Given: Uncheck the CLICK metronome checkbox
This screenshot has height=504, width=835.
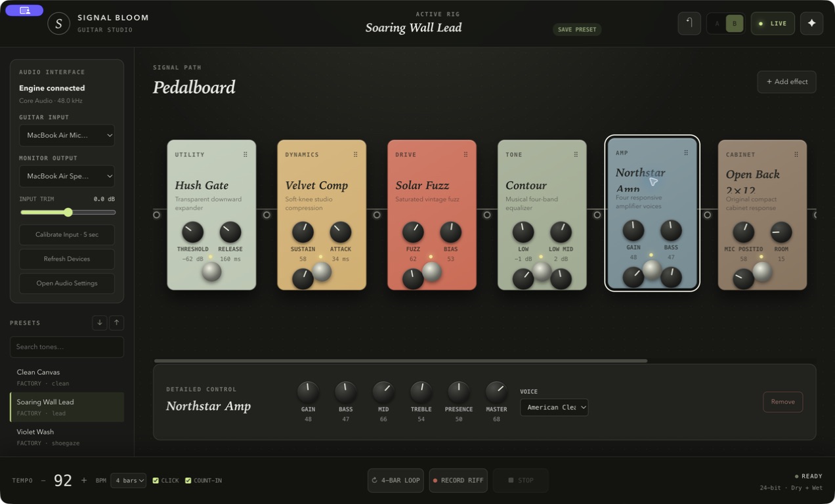Looking at the screenshot, I should [x=156, y=480].
